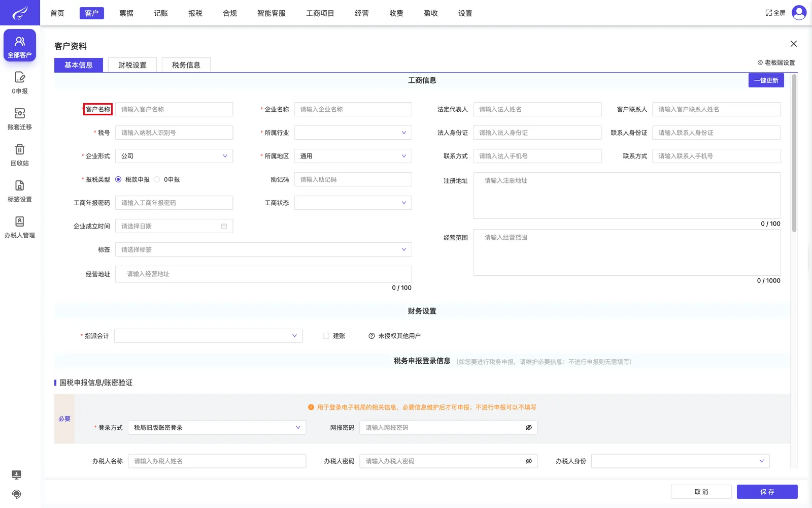This screenshot has width=812, height=508.
Task: Open 标签设置 in the sidebar
Action: pos(20,191)
